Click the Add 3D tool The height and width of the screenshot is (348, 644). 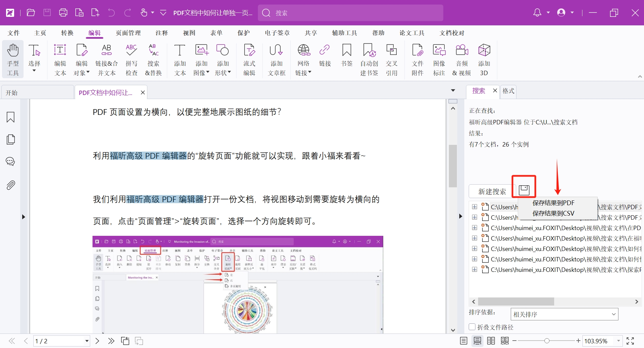point(484,60)
